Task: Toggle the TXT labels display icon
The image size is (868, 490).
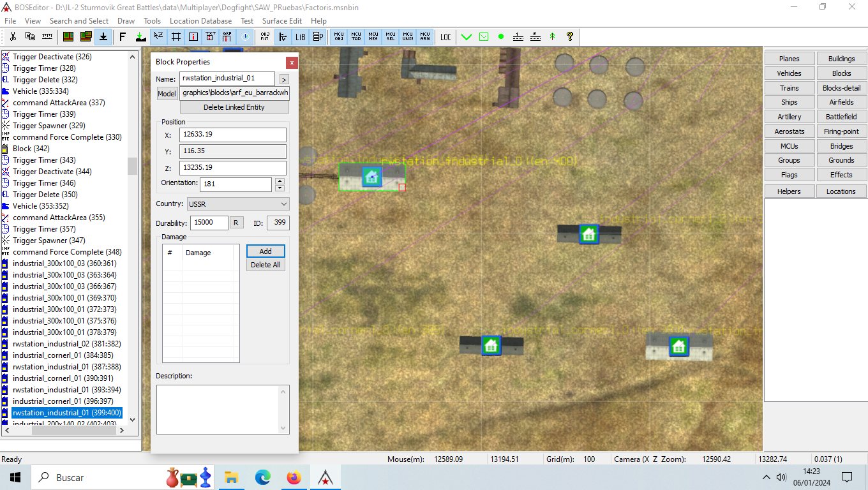Action: pos(210,36)
